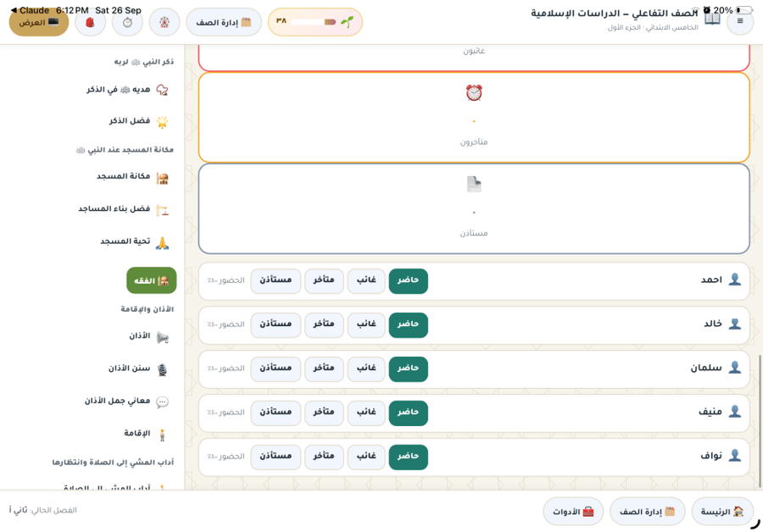Click the vertical scrollbar of student list

click(760, 421)
